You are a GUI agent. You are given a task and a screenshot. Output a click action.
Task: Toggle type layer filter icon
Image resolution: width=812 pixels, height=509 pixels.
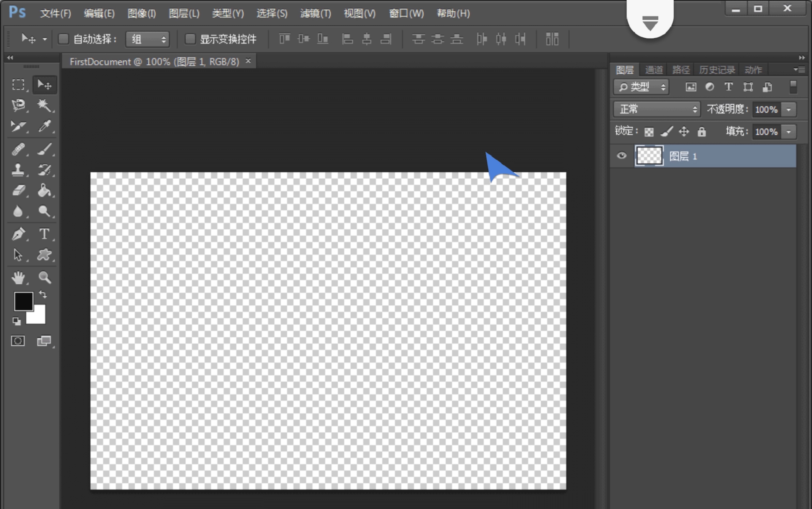[729, 87]
